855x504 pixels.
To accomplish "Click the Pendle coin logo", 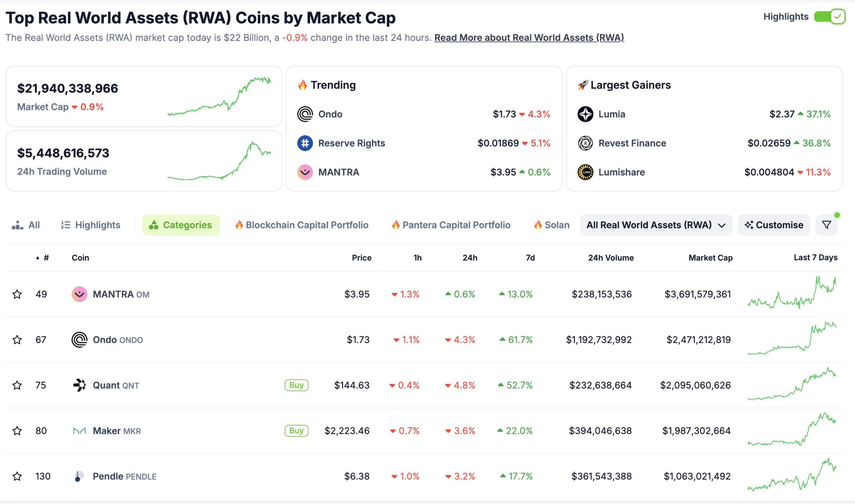I will point(78,477).
